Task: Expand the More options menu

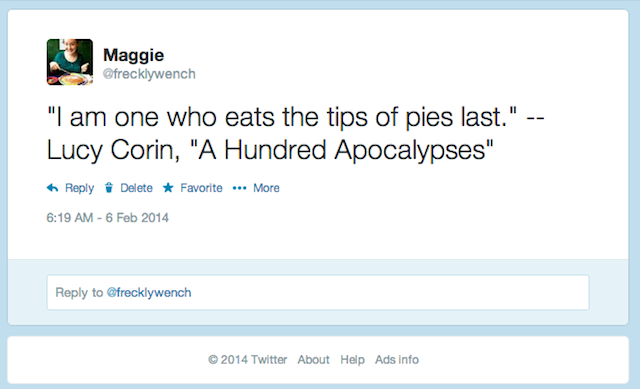Action: (x=266, y=188)
